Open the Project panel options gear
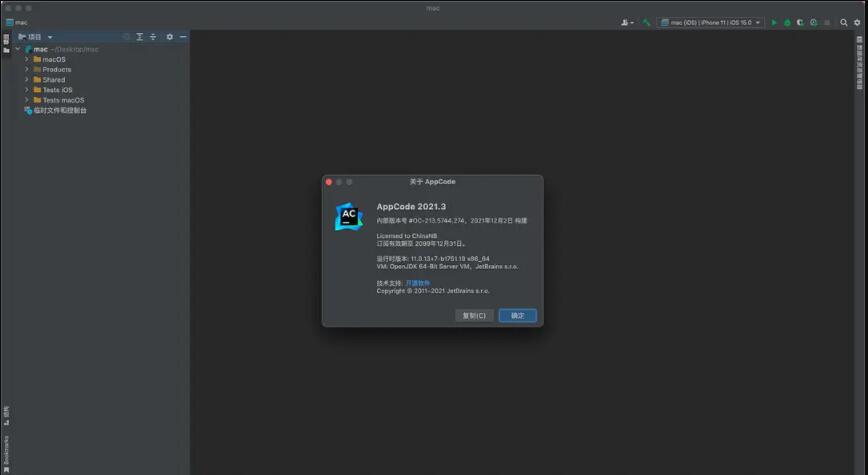The width and height of the screenshot is (868, 475). 169,37
